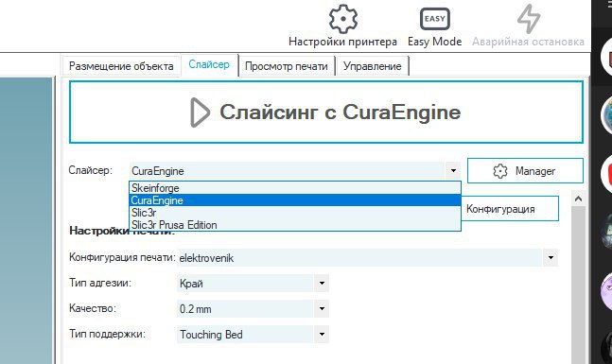The width and height of the screenshot is (612, 364).
Task: Select CuraEngine in the slicer list
Action: [295, 200]
